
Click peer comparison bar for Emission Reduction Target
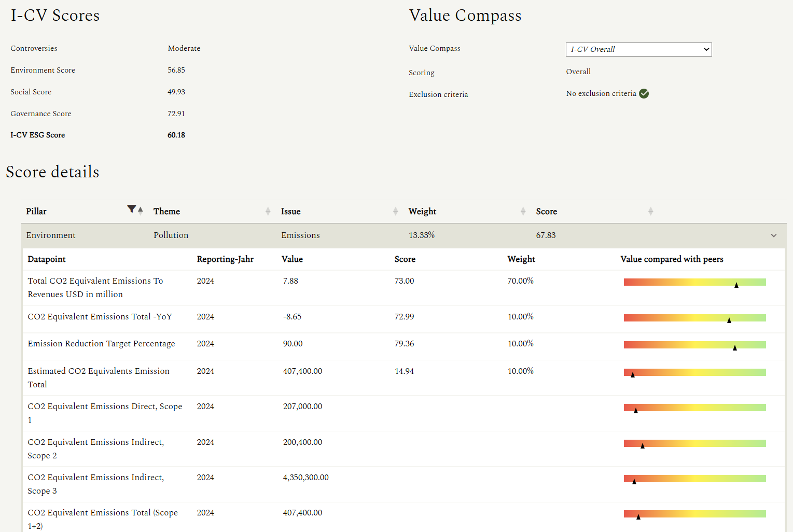(694, 345)
